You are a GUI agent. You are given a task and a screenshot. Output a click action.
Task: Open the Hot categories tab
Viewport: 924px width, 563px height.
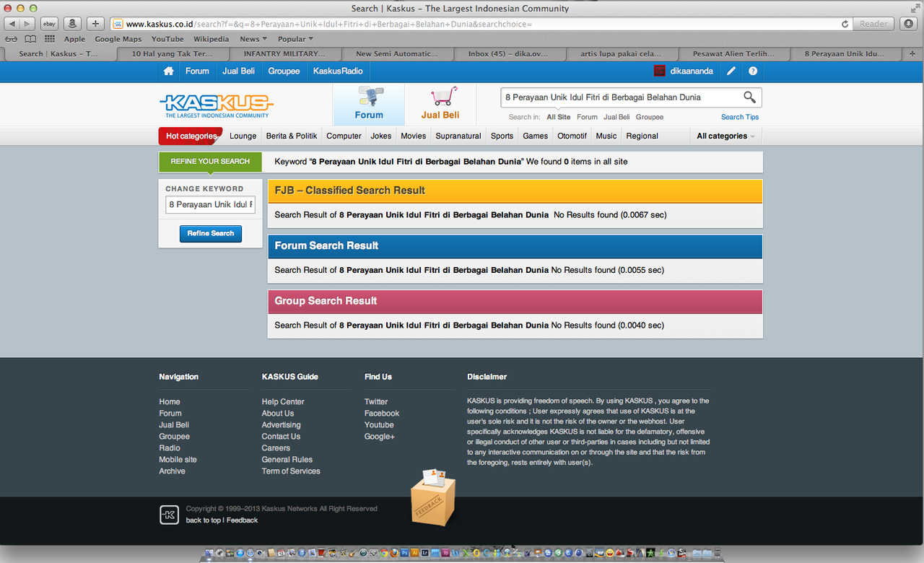[x=191, y=136]
